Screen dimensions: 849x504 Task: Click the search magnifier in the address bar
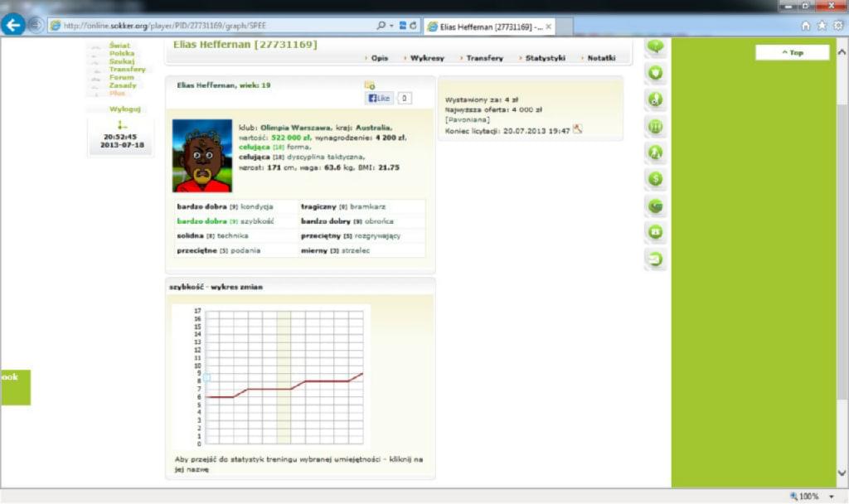pos(381,26)
